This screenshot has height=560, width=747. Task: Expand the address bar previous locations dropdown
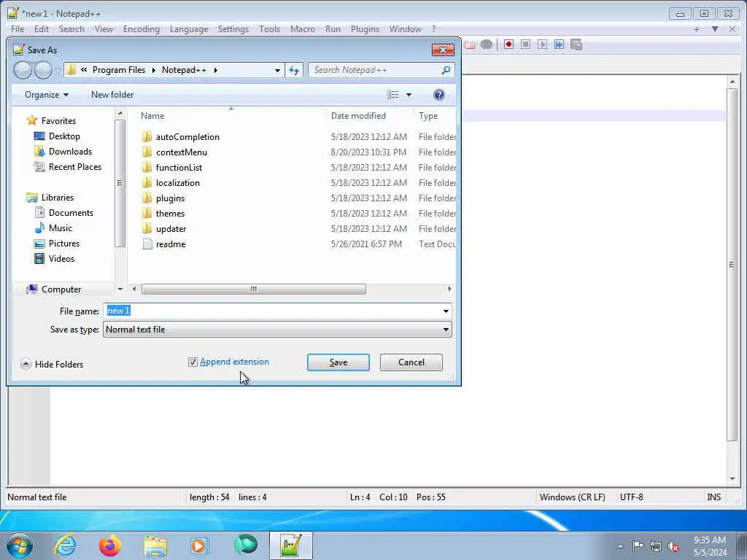point(277,71)
